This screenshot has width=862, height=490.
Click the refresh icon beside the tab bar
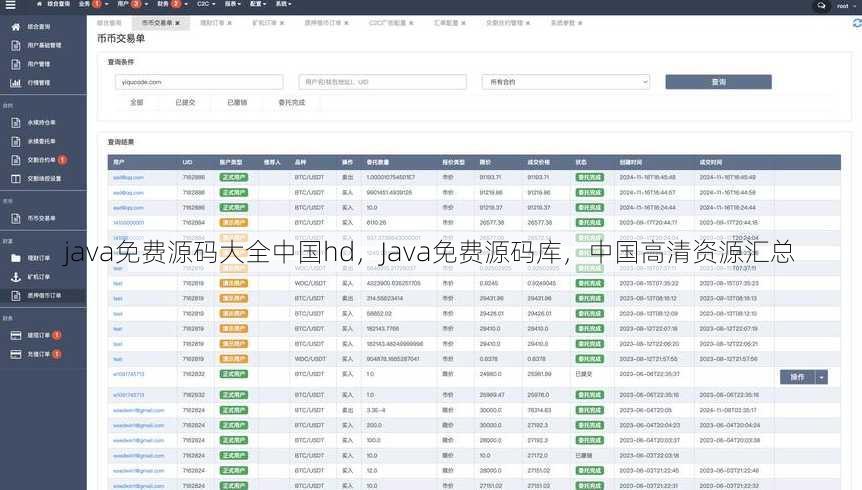[x=857, y=23]
